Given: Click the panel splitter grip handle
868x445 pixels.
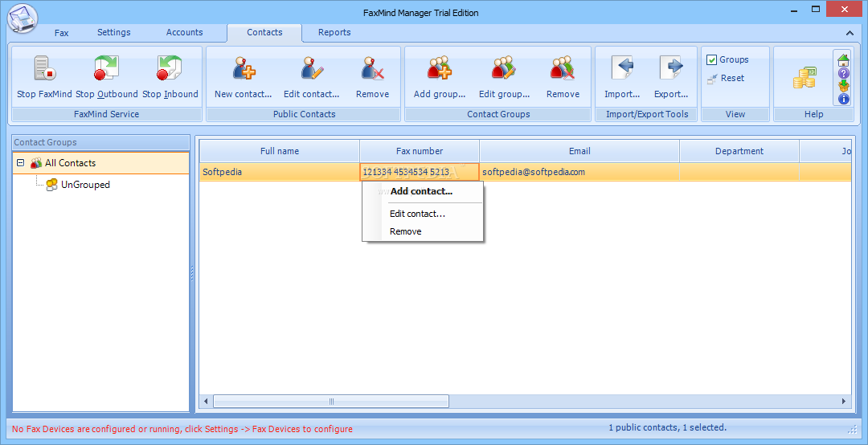Looking at the screenshot, I should coord(192,273).
